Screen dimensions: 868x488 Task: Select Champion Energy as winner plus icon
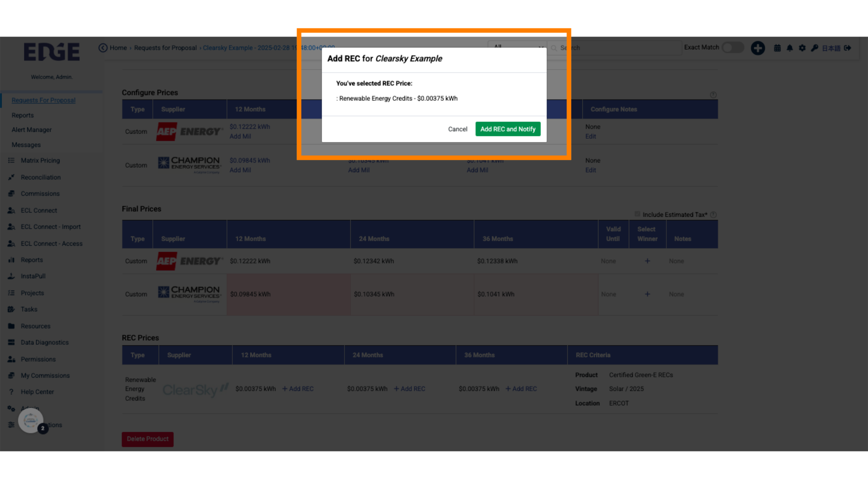pos(647,294)
